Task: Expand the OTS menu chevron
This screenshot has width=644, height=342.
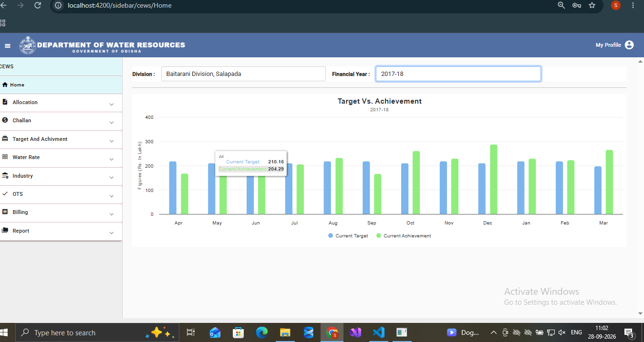Action: (x=112, y=196)
